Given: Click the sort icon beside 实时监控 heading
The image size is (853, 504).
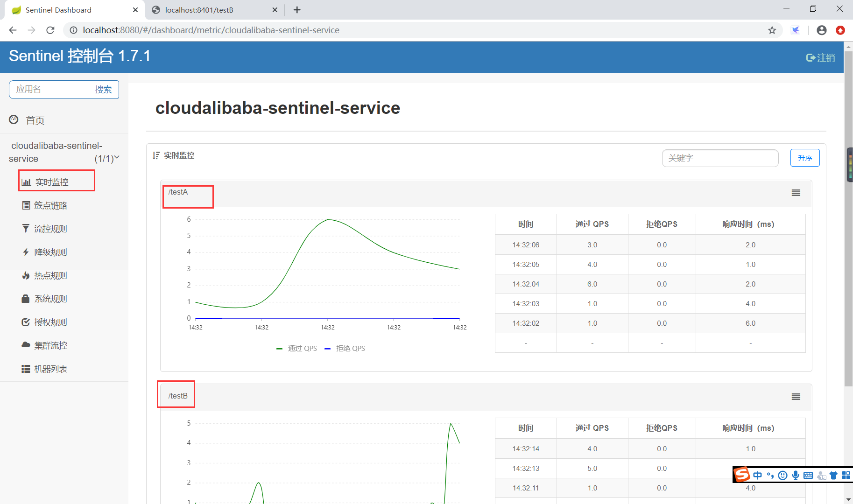Looking at the screenshot, I should coord(156,155).
